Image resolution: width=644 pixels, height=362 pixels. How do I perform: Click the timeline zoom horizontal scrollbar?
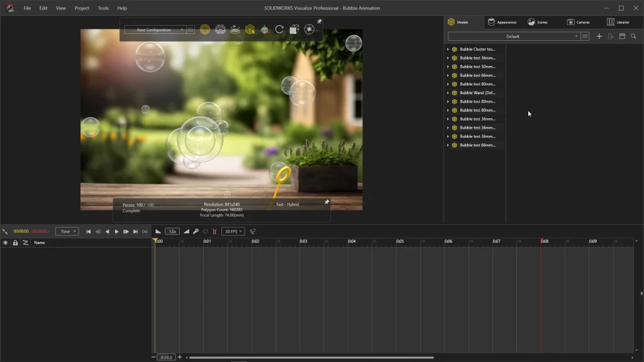(x=311, y=358)
